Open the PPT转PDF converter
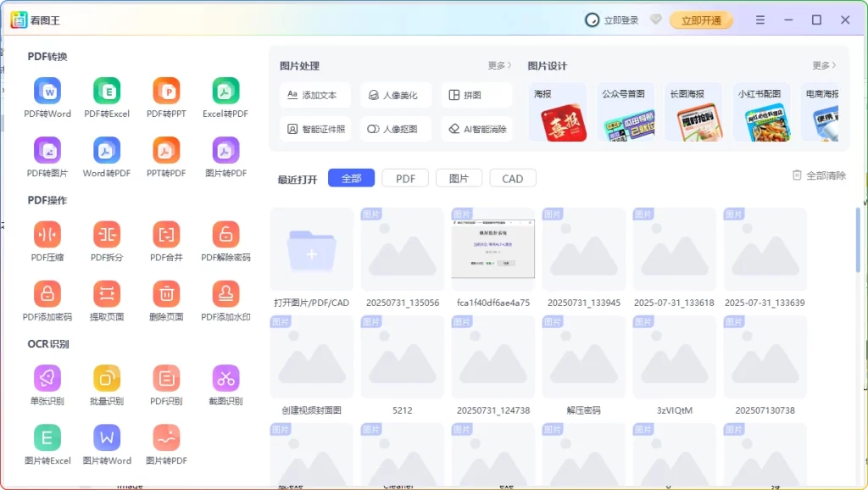This screenshot has height=490, width=868. 166,157
